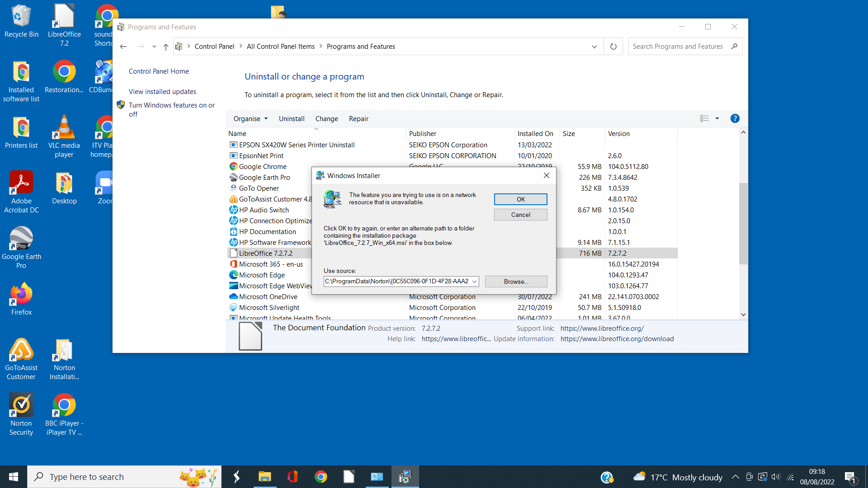Open the Help question mark button
This screenshot has height=488, width=868.
(735, 118)
